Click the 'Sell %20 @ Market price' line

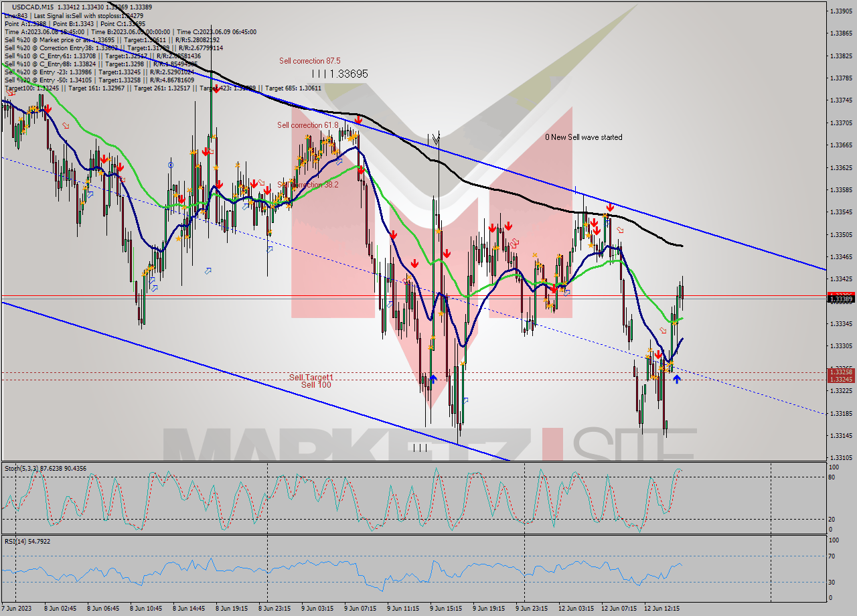112,40
